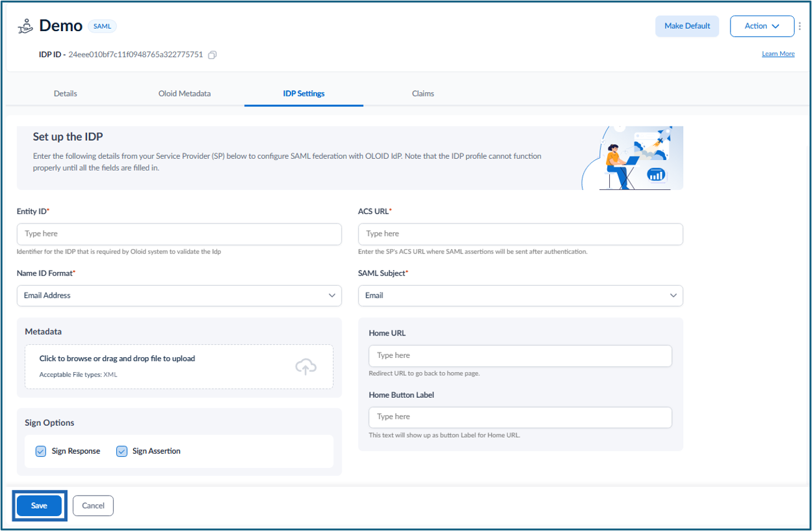This screenshot has height=531, width=812.
Task: Switch to the Oloid Metadata tab
Action: coord(185,93)
